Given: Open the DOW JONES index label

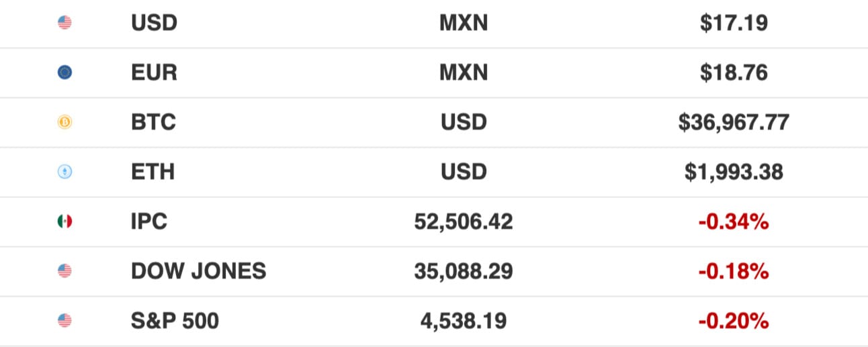Looking at the screenshot, I should pos(198,272).
